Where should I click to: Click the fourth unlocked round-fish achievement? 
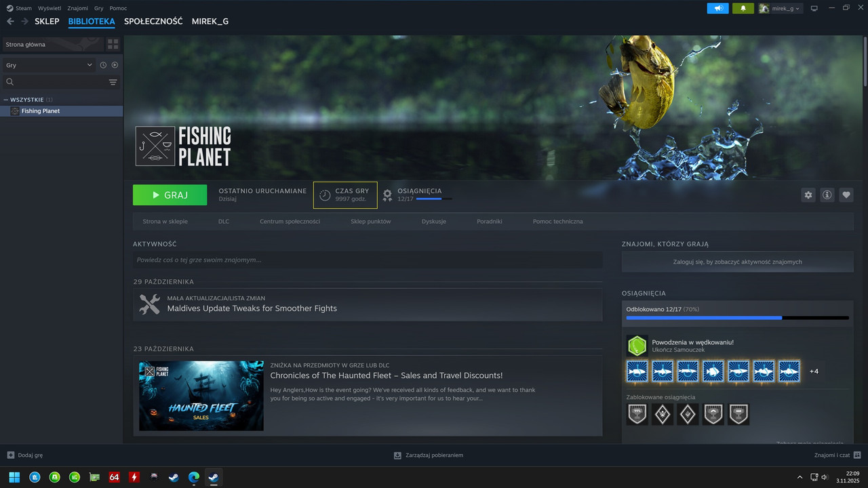pos(713,371)
